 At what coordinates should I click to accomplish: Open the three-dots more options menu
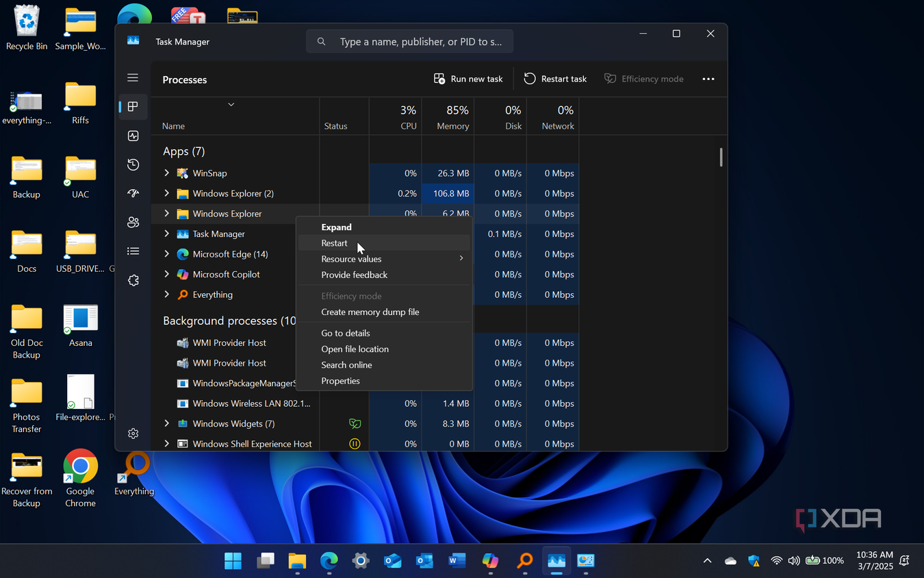708,79
